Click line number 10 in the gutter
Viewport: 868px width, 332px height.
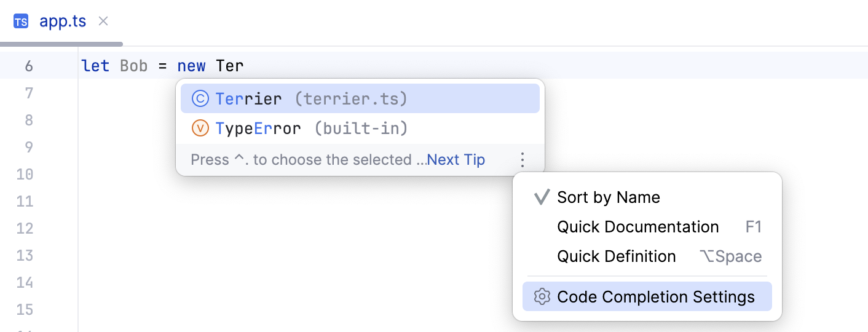(x=25, y=174)
